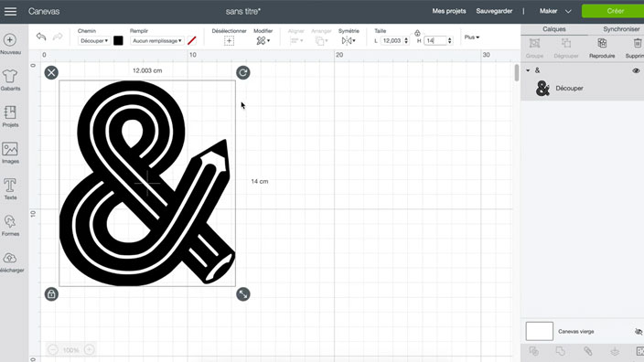Click Sauvegarder to save project

click(x=494, y=11)
